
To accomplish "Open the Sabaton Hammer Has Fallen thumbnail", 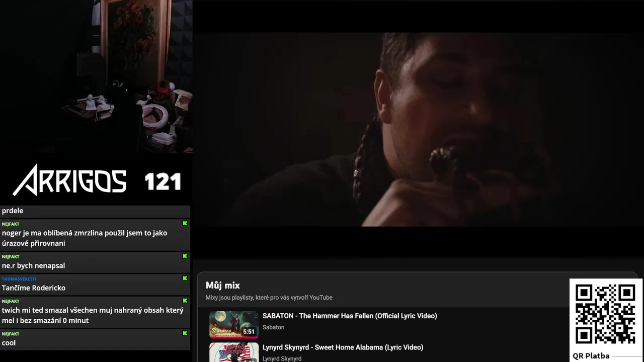I will (234, 325).
